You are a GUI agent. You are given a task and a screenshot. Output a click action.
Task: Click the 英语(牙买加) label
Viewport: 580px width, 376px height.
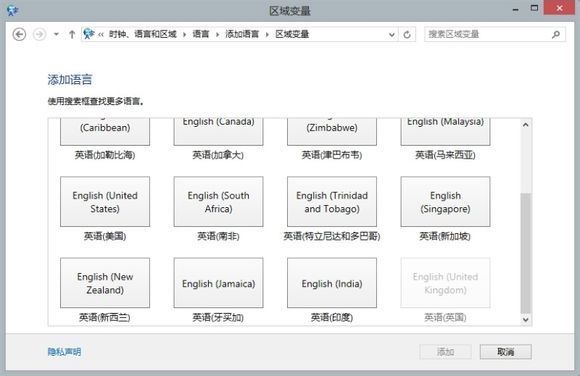(218, 317)
